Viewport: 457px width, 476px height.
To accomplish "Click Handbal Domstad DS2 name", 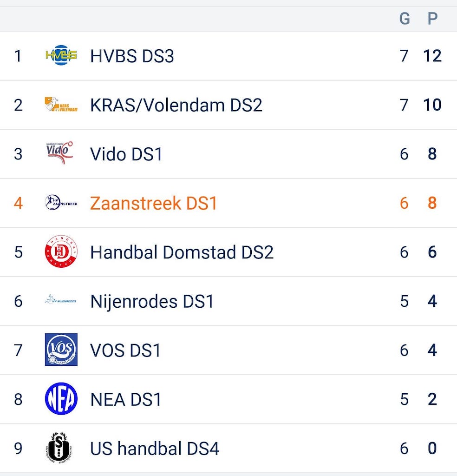I will tap(182, 252).
